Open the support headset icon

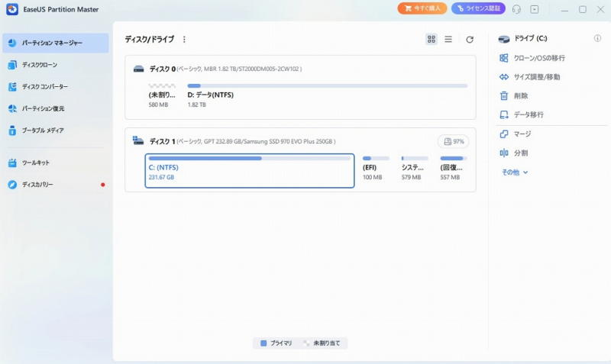(516, 9)
